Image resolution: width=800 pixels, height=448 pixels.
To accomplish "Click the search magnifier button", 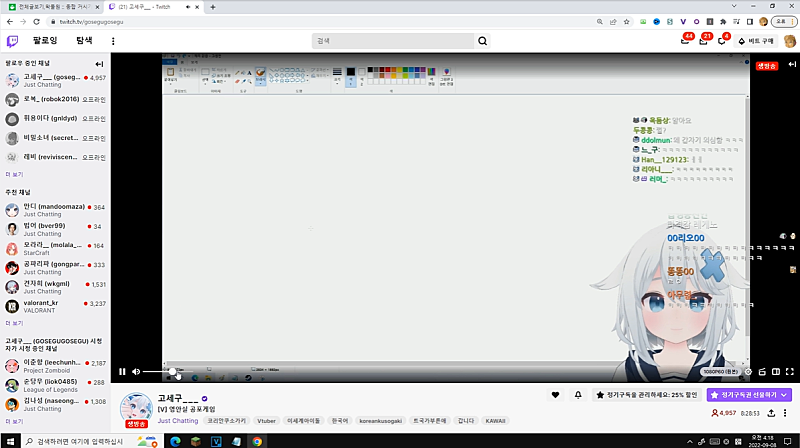I will tap(482, 41).
